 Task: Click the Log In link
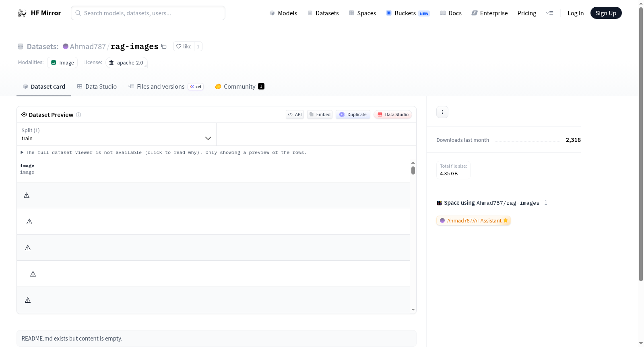click(576, 13)
